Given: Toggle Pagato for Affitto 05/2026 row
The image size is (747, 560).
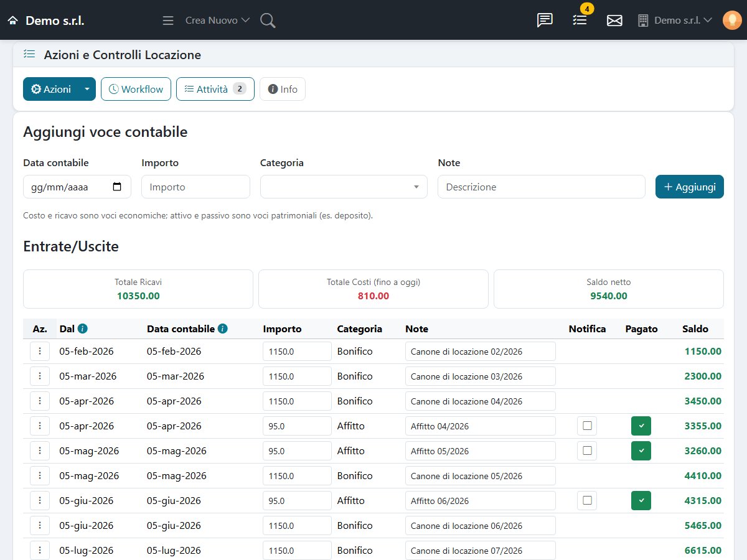Looking at the screenshot, I should click(641, 451).
